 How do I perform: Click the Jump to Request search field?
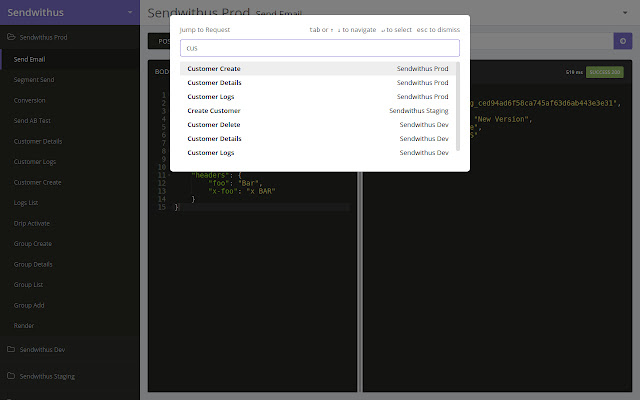tap(319, 48)
